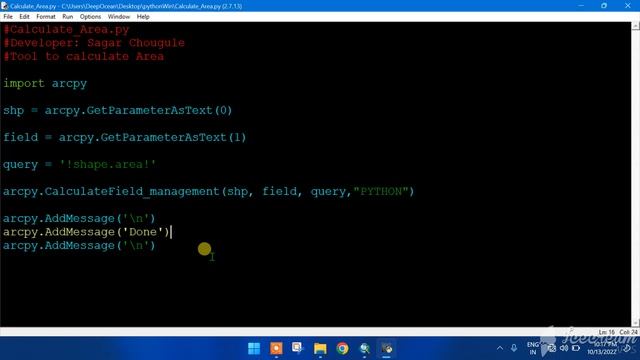
Task: Click the arcpy.AddMessage('Done') line
Action: pyautogui.click(x=86, y=232)
